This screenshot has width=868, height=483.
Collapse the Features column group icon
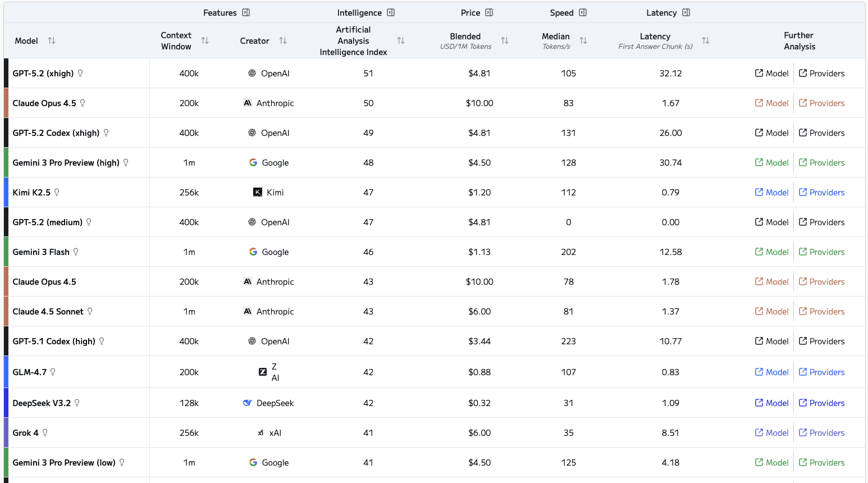246,12
